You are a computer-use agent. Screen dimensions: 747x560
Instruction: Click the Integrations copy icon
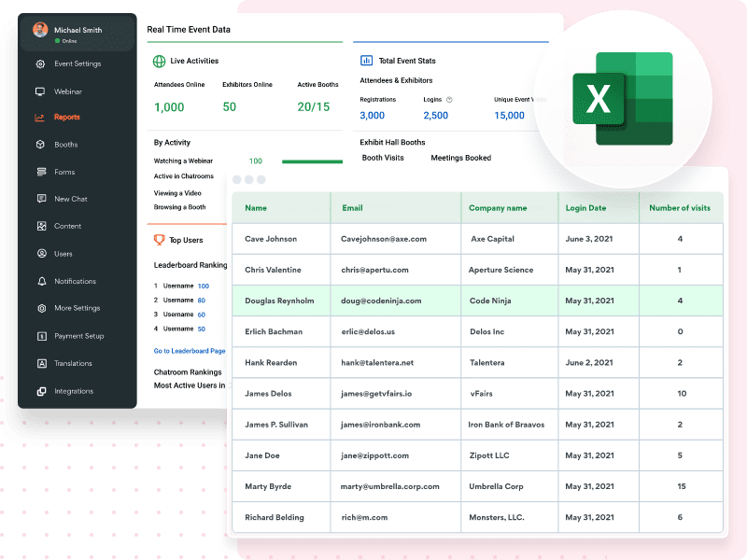(x=41, y=391)
